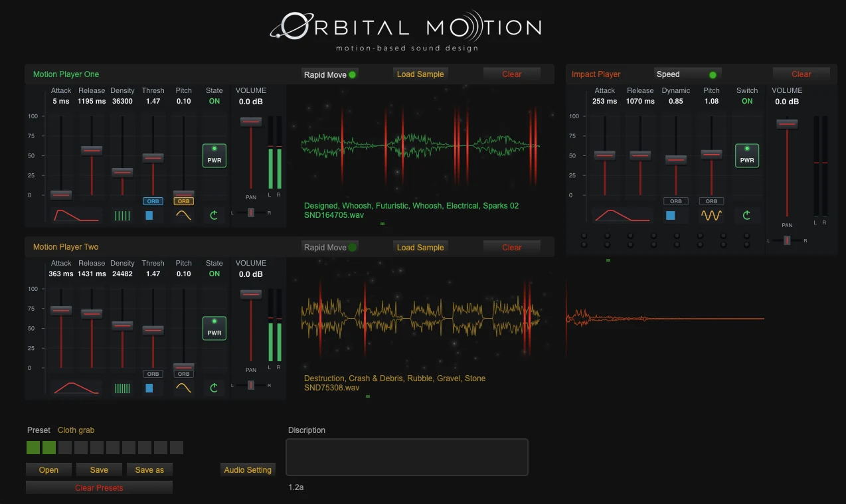Screen dimensions: 846x504
Task: Open the Speed mode selector in Impact Player
Action: pos(687,74)
